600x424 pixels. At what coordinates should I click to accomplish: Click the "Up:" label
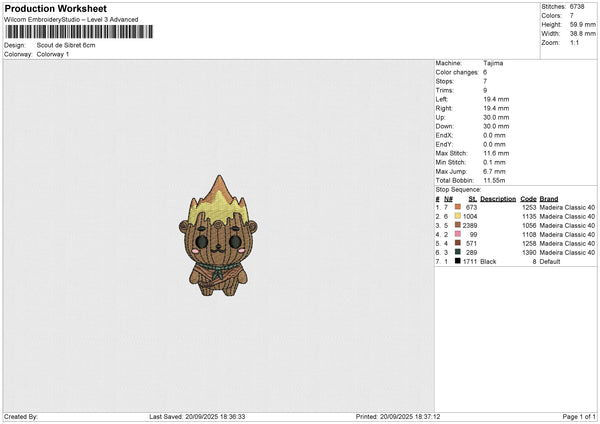pyautogui.click(x=440, y=117)
